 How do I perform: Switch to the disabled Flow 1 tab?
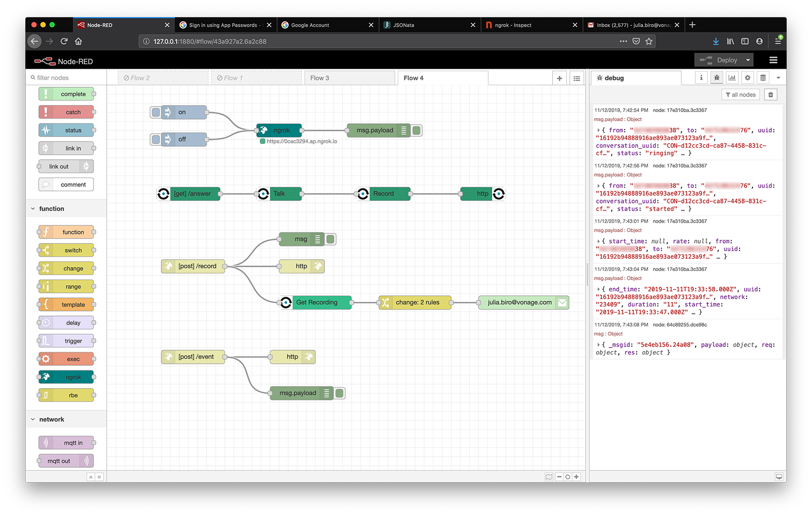point(256,78)
